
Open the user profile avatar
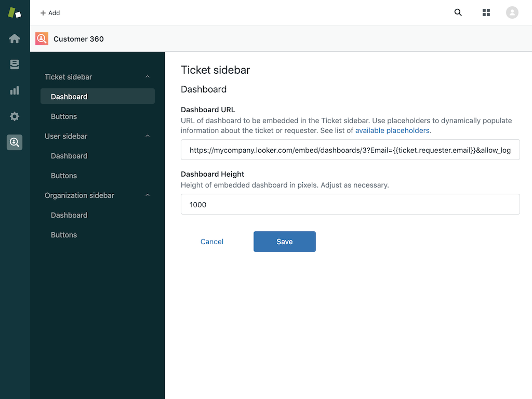tap(512, 12)
